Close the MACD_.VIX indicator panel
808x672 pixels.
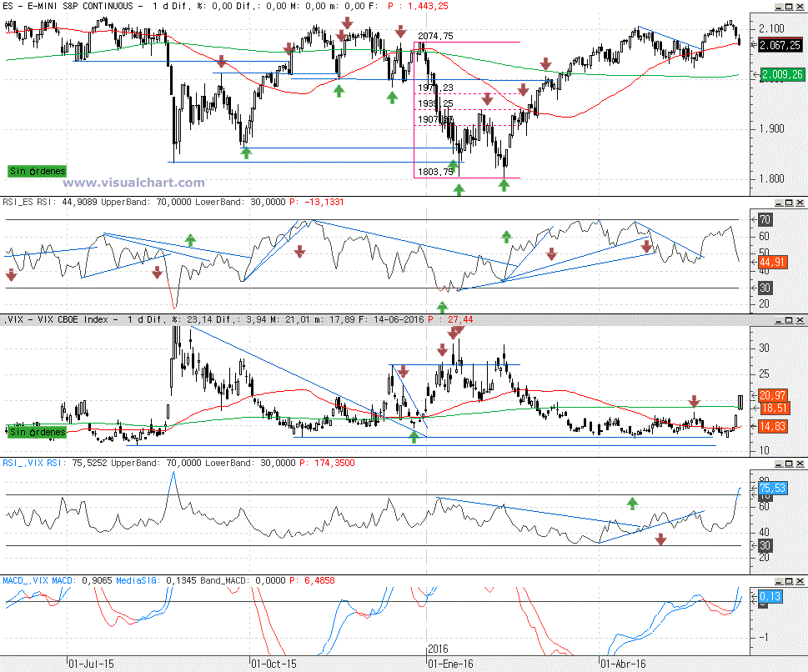tap(799, 581)
